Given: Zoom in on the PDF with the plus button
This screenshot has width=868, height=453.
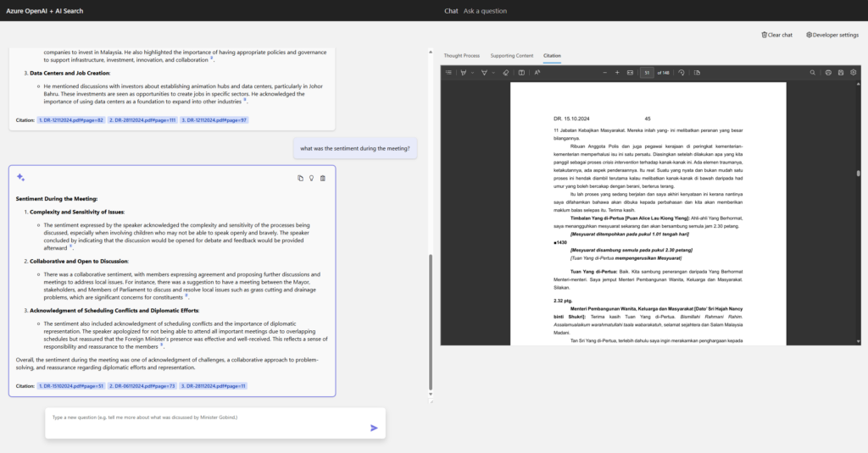Looking at the screenshot, I should click(x=617, y=73).
